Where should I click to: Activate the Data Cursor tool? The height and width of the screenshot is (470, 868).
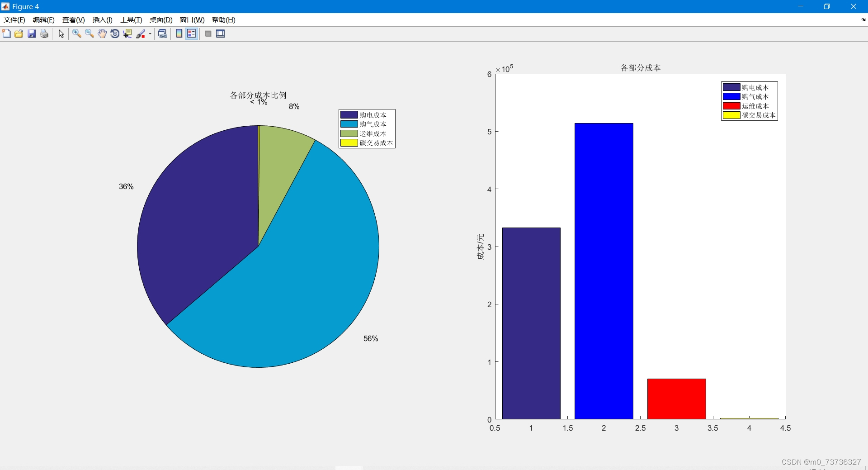click(x=127, y=34)
